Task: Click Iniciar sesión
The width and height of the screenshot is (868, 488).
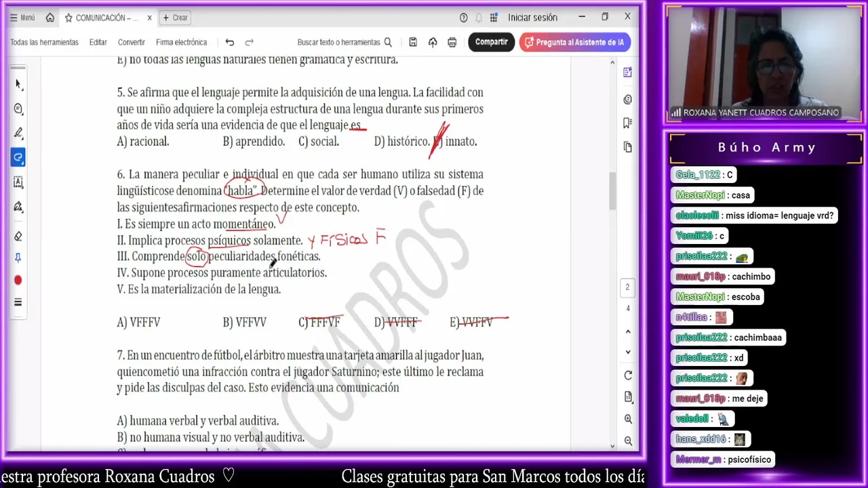Action: (x=533, y=18)
